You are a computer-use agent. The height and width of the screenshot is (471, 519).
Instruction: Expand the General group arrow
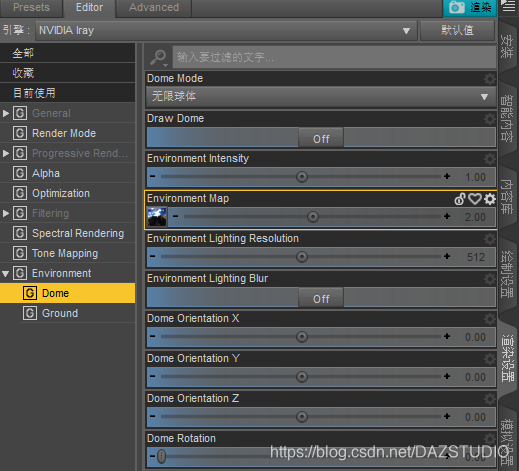click(6, 113)
